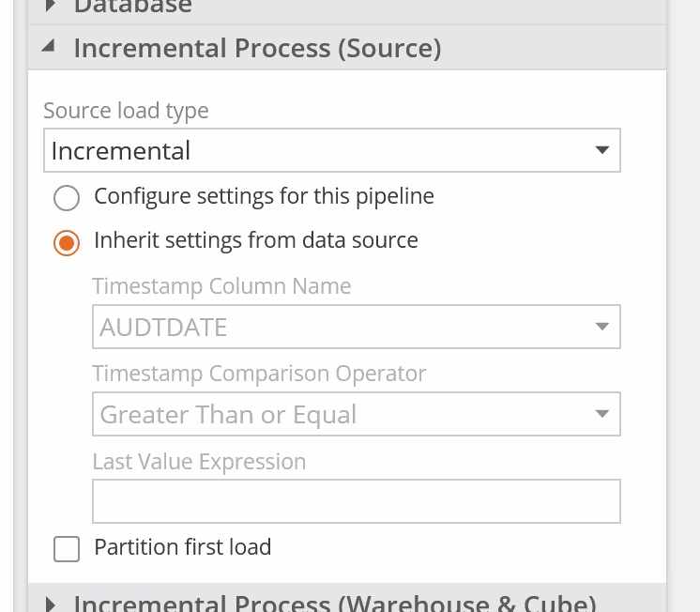
Task: Enable the Partition first load checkbox
Action: click(x=67, y=549)
